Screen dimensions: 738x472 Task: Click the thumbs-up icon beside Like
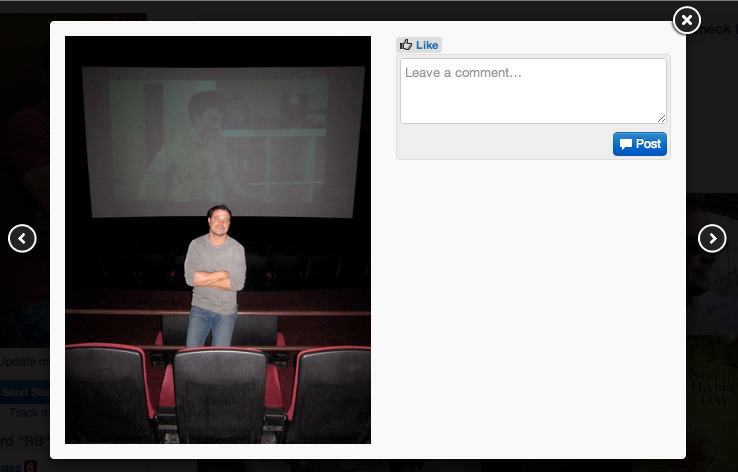[x=406, y=45]
